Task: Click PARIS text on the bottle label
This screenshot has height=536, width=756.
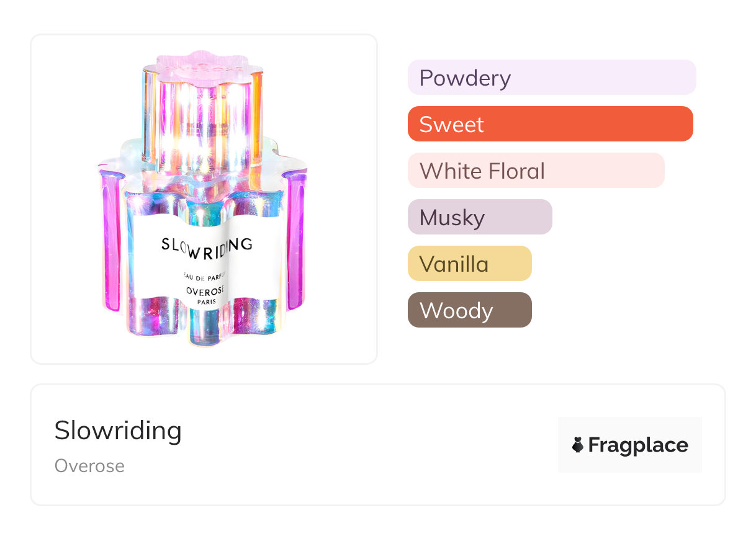Action: click(x=207, y=301)
